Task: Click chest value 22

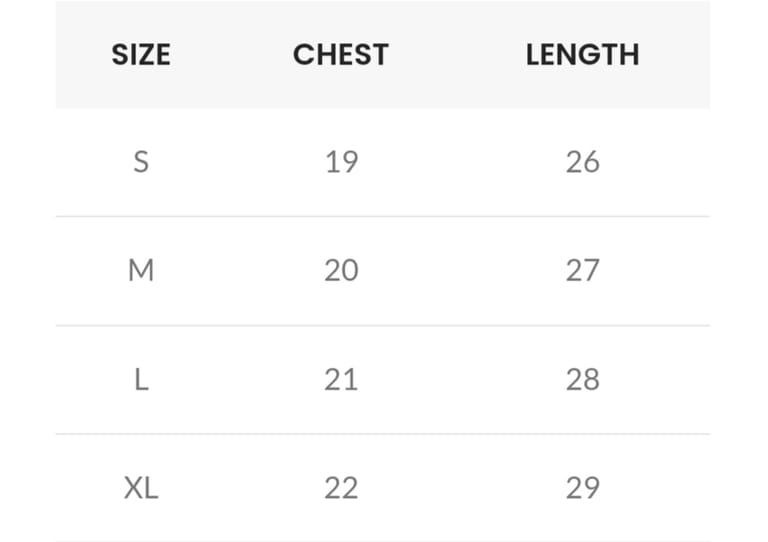Action: (341, 488)
